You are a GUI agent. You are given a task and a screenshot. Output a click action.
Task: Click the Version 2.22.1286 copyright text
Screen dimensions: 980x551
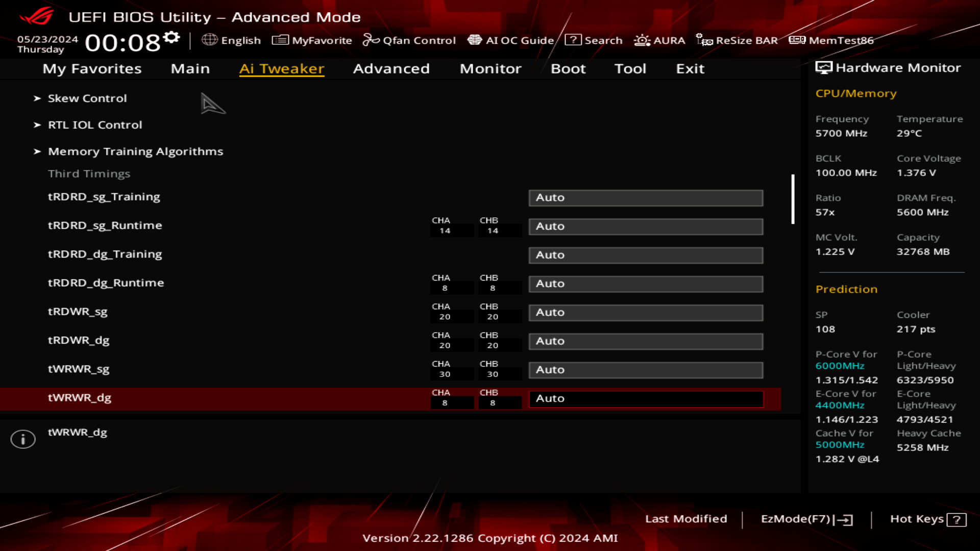coord(490,538)
